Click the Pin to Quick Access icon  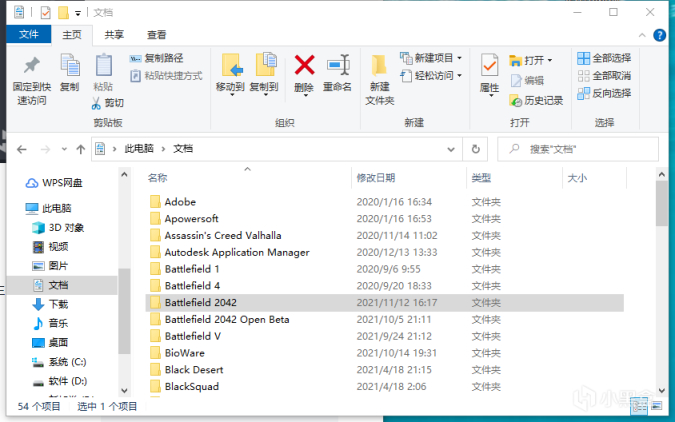31,65
